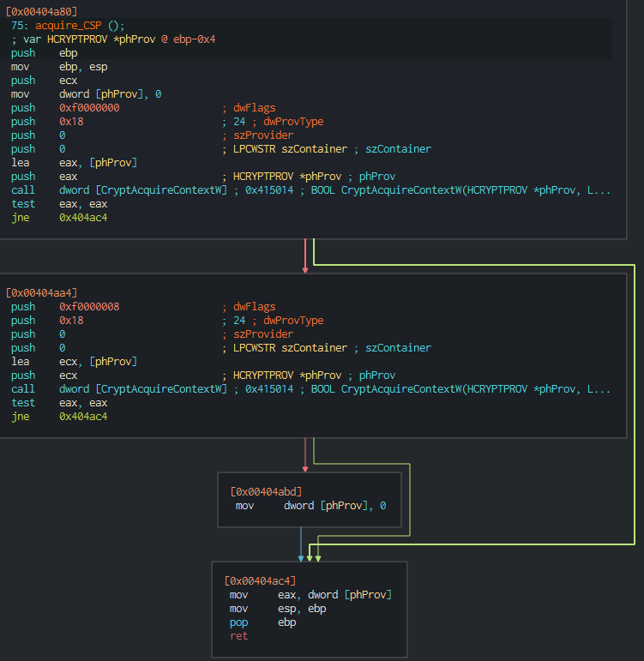Select the 0x00404aa4 block address header
This screenshot has height=661, width=644.
tap(41, 293)
